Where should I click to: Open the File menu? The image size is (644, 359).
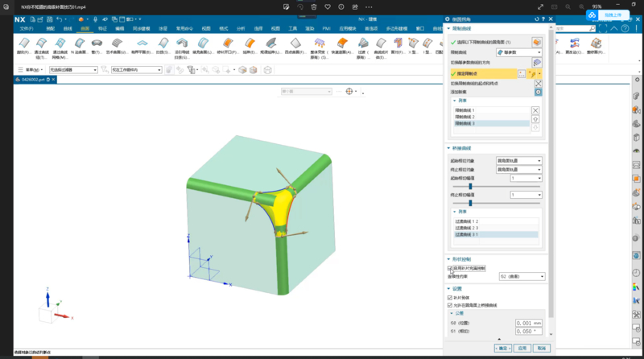[x=25, y=28]
